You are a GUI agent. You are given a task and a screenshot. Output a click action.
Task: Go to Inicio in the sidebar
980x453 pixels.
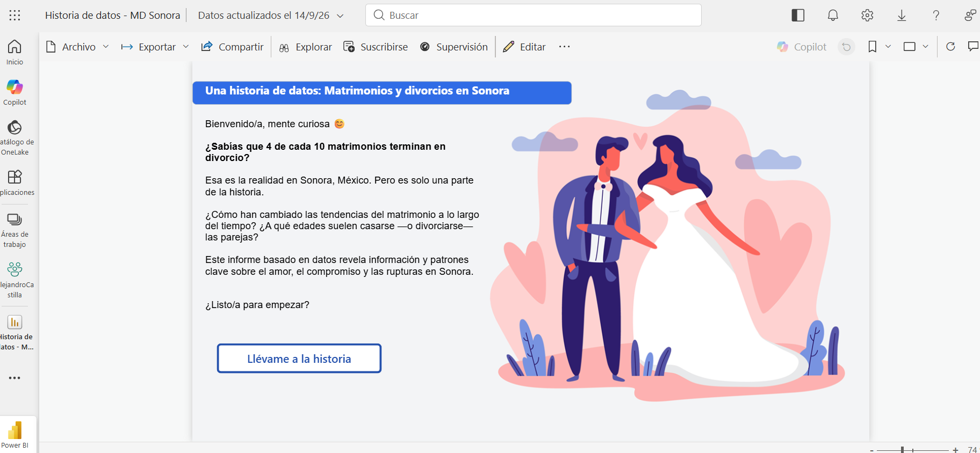point(15,53)
